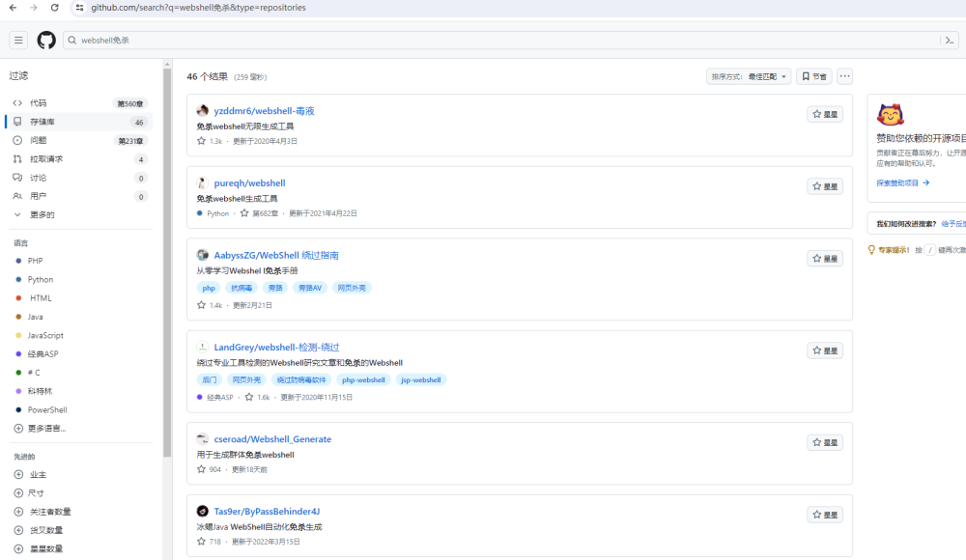Screen dimensions: 966x560
Task: Focus the GitHub search box at top
Action: click(502, 40)
